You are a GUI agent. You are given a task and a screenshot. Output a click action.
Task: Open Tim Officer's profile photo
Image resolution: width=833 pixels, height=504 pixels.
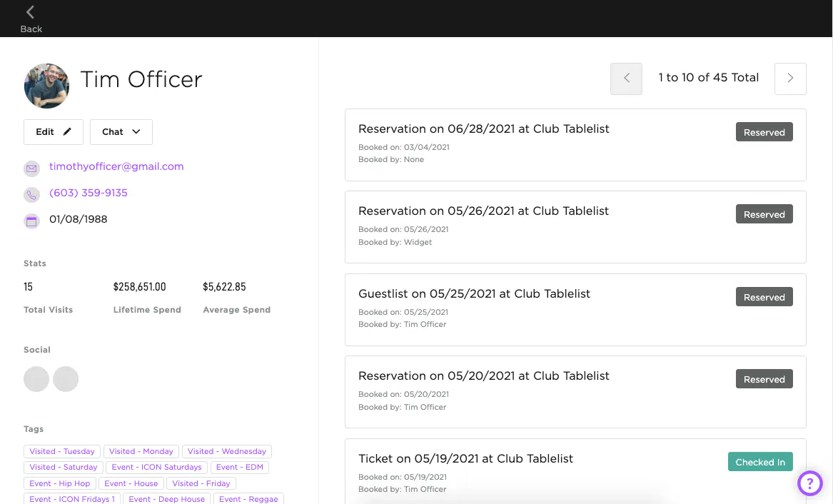tap(46, 86)
